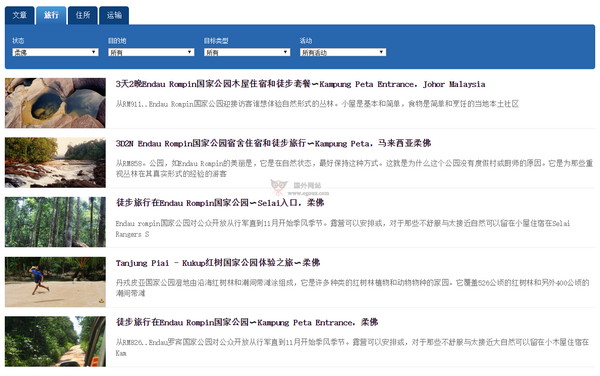The height and width of the screenshot is (376, 600).
Task: Click the running man beach thumbnail
Action: [55, 282]
